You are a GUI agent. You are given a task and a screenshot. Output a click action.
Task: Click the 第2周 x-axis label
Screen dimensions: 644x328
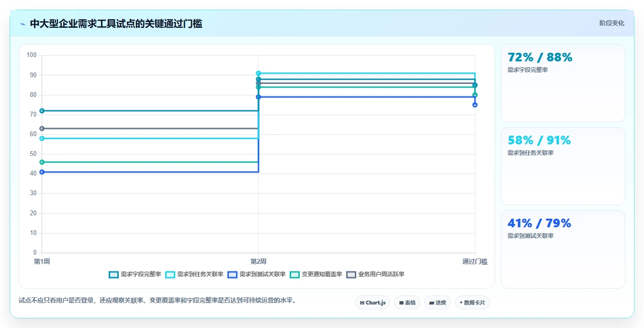pyautogui.click(x=259, y=261)
